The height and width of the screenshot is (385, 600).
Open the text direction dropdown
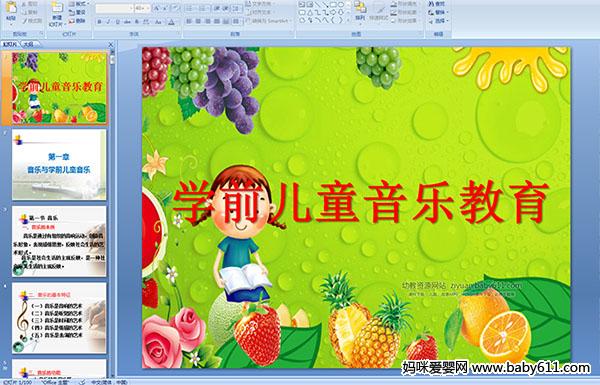tap(260, 3)
